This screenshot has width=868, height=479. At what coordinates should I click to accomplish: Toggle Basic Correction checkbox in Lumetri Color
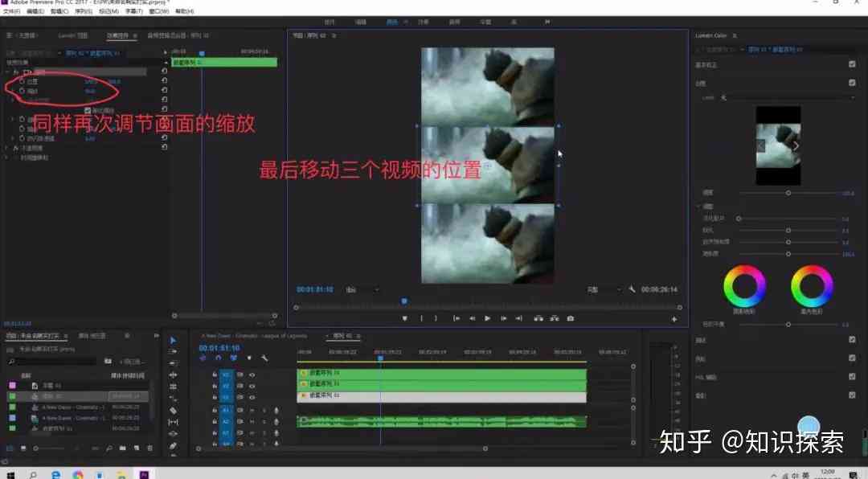click(x=852, y=64)
